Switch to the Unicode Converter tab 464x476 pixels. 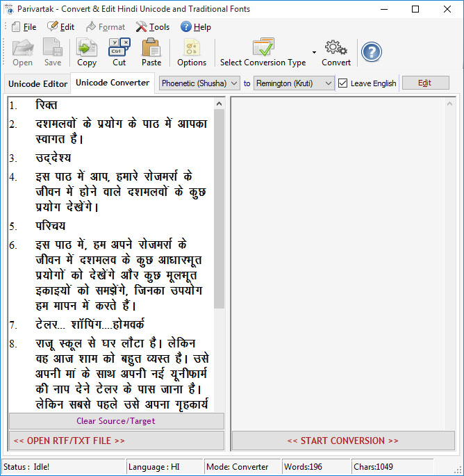coord(113,83)
